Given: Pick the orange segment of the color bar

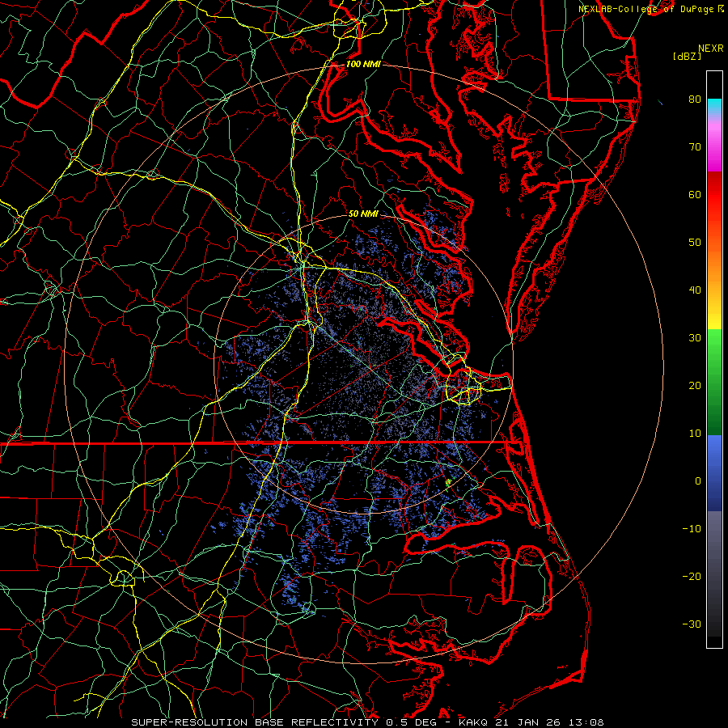Looking at the screenshot, I should [714, 265].
